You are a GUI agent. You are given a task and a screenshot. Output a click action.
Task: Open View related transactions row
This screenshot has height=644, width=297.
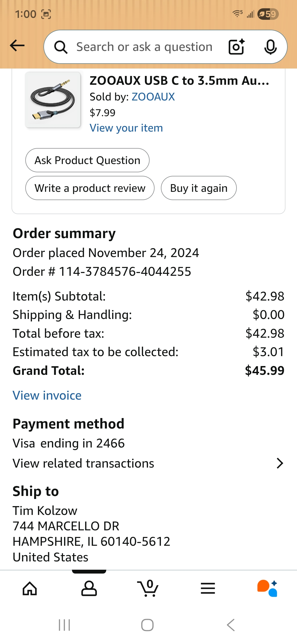click(x=84, y=463)
